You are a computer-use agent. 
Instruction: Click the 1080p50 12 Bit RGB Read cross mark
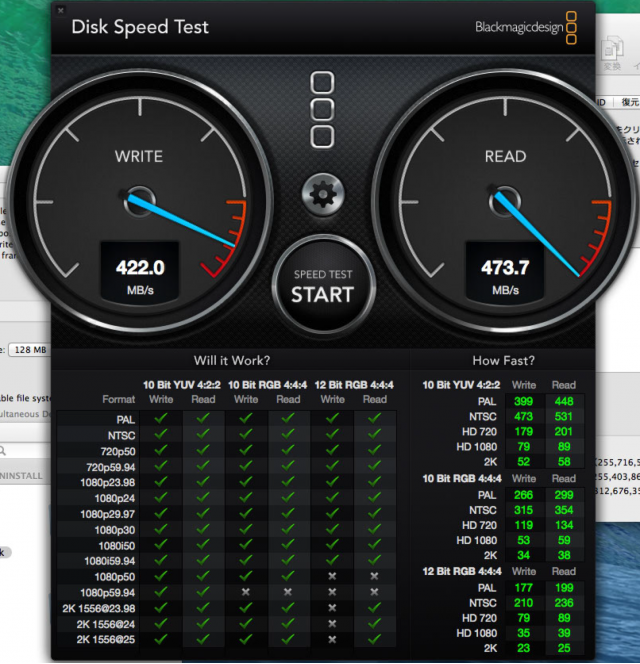point(374,576)
